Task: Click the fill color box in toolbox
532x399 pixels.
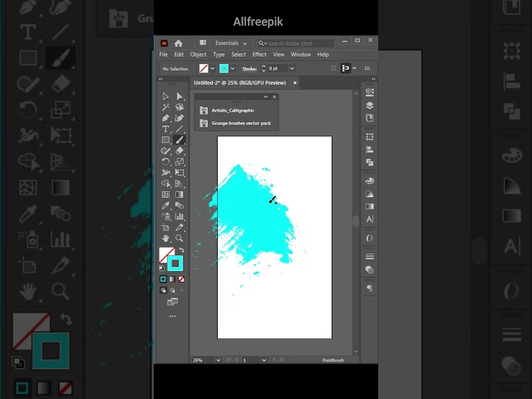Action: coord(165,253)
